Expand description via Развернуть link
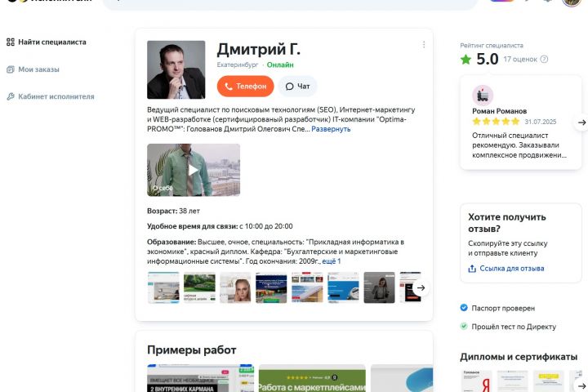 331,129
